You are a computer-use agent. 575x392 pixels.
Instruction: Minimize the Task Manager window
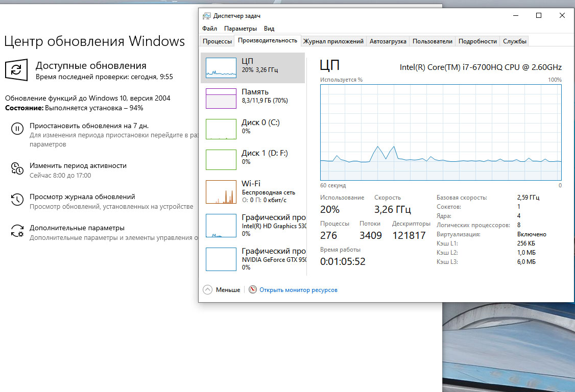point(516,15)
